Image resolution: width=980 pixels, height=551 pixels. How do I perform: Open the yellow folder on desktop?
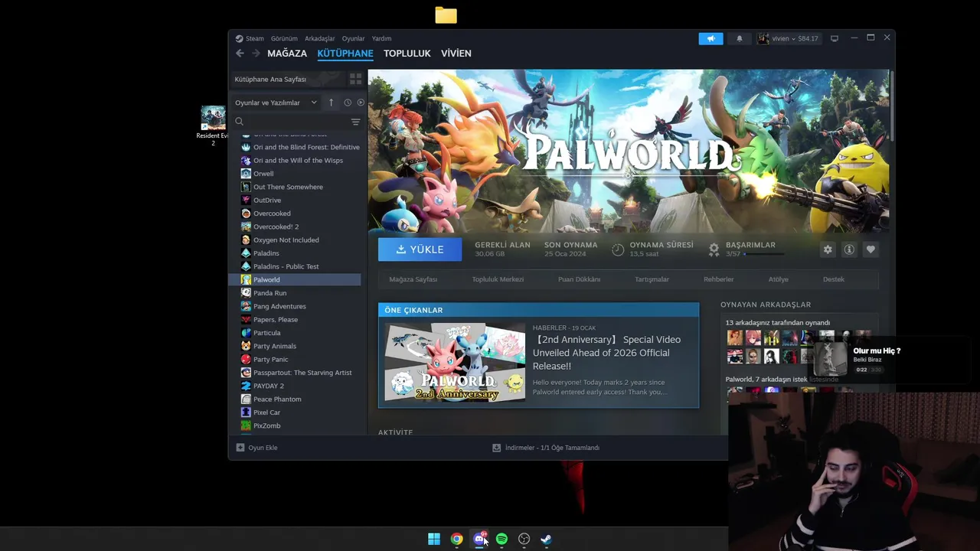pos(446,15)
